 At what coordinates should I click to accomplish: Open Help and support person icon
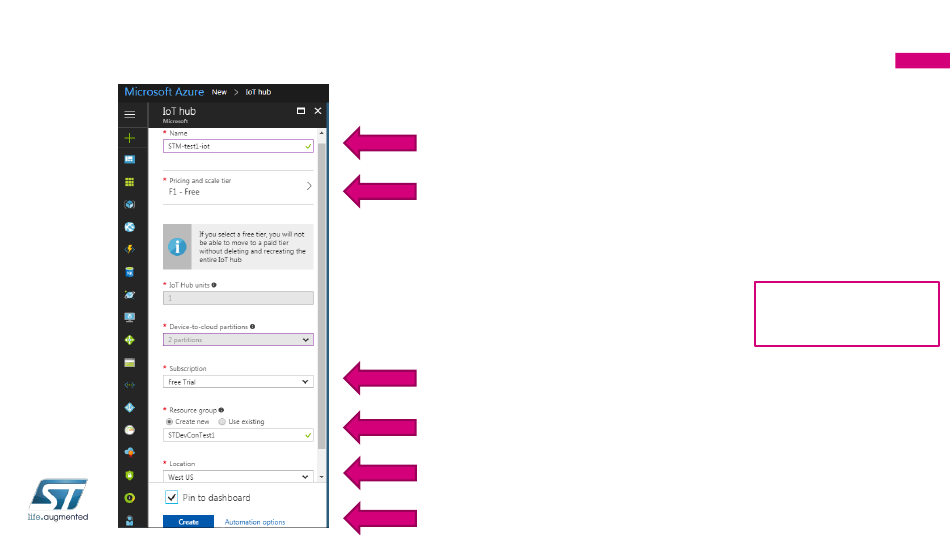pyautogui.click(x=130, y=520)
